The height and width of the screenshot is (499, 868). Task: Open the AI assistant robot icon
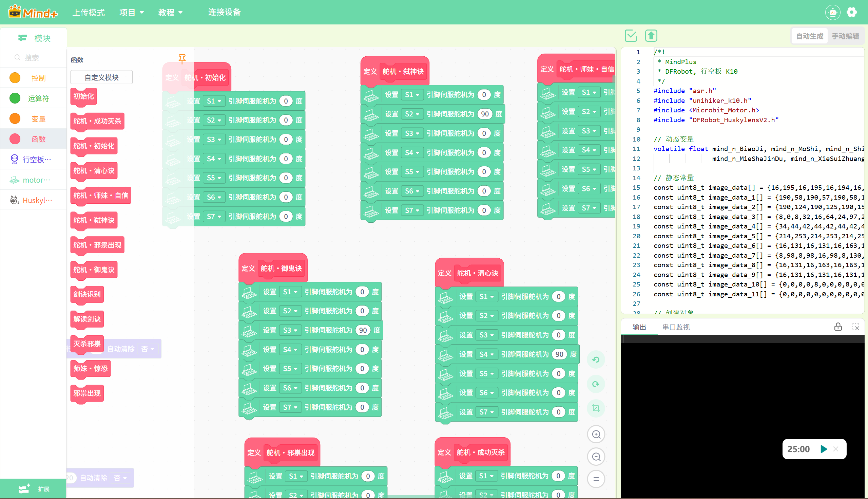pos(832,13)
